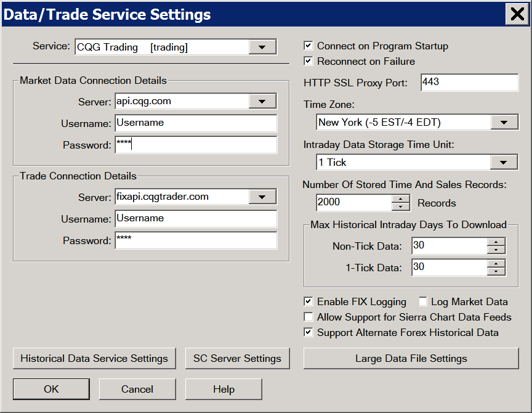This screenshot has height=413, width=532.
Task: Click the 2000 Records value field
Action: (x=354, y=202)
